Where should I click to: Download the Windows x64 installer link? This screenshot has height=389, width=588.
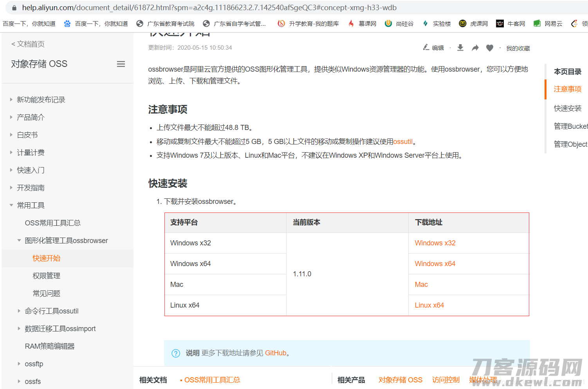[x=435, y=264]
